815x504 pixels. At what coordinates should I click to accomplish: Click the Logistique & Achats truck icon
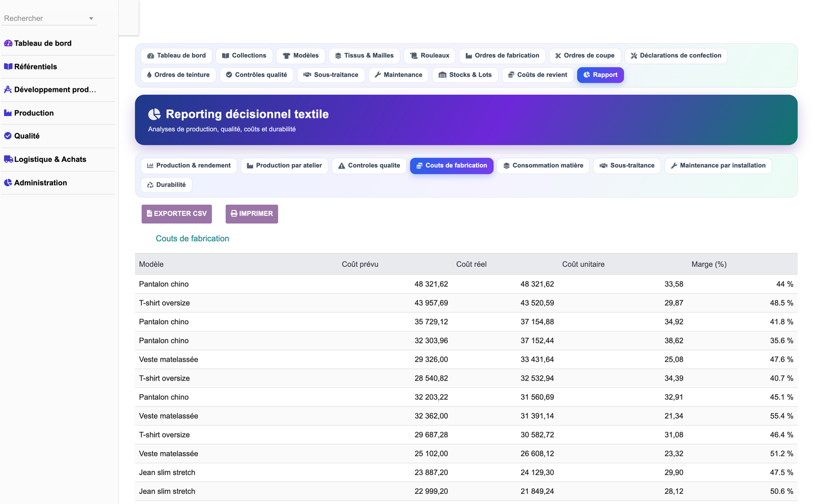8,160
